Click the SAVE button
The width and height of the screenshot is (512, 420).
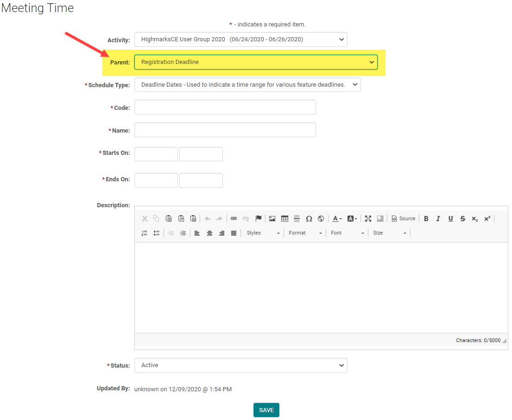pos(266,410)
